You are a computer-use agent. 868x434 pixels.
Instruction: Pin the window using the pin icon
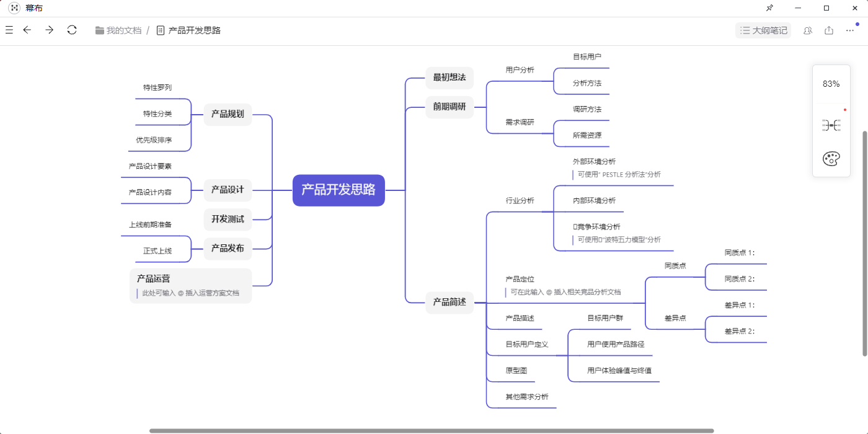(x=769, y=8)
